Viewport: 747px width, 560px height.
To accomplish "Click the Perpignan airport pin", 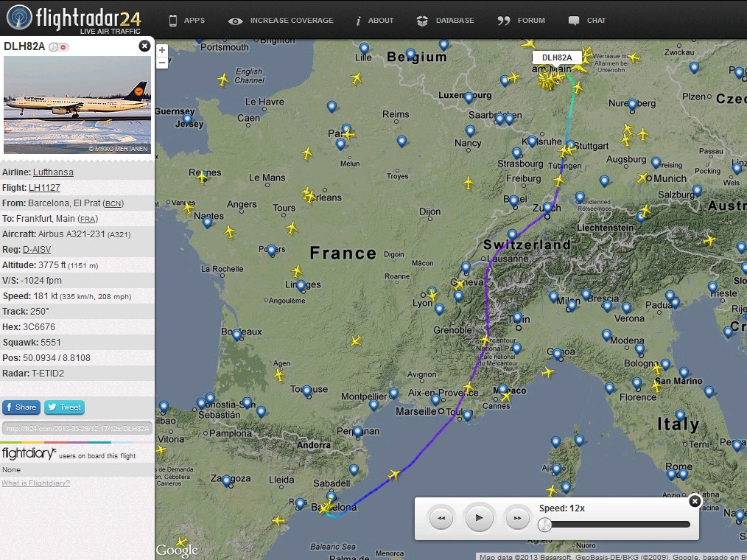I will pos(357,433).
